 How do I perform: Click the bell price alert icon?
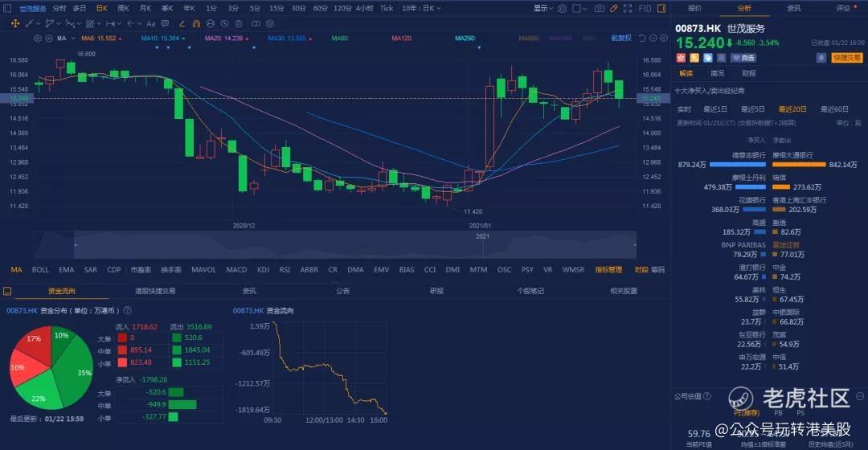point(821,58)
